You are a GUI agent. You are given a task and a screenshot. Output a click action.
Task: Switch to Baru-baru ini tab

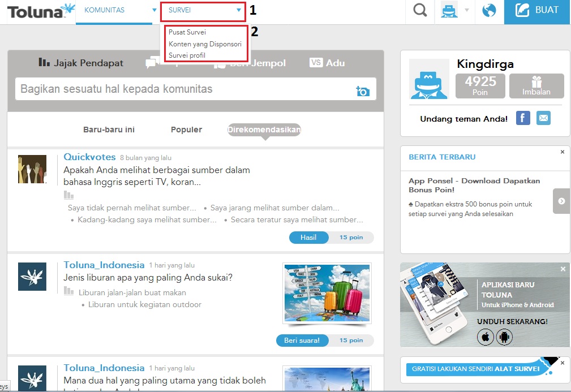pos(109,130)
